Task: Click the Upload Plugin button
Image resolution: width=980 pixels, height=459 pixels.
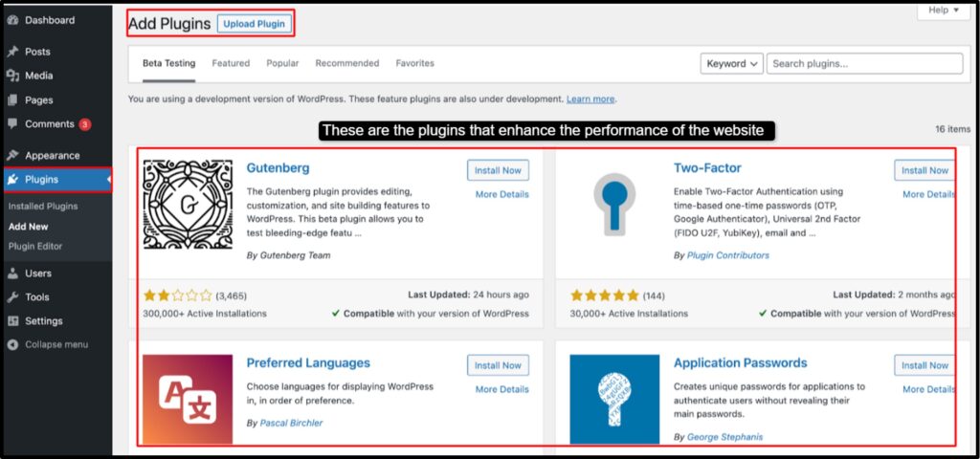Action: (254, 24)
